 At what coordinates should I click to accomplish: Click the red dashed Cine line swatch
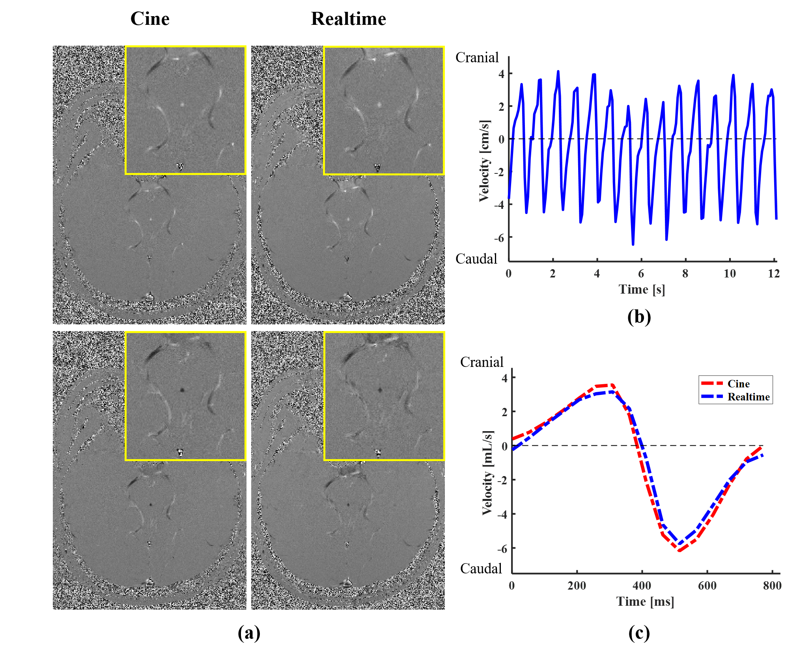click(x=712, y=383)
